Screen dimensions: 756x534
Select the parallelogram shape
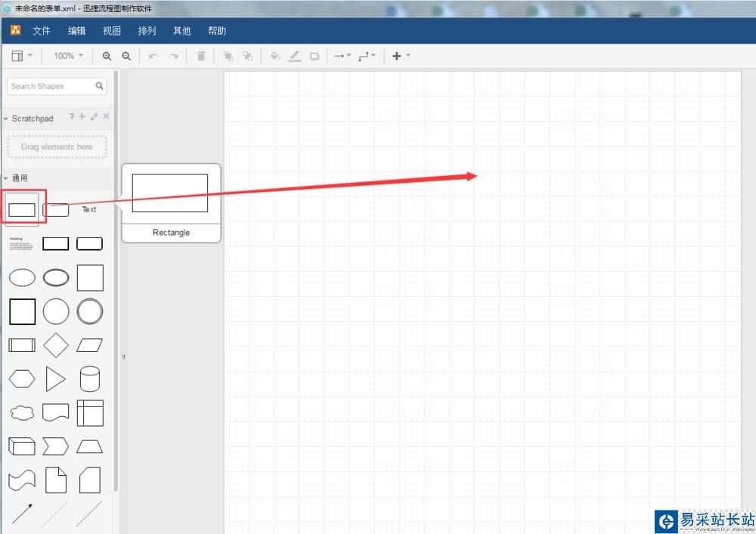(x=90, y=345)
